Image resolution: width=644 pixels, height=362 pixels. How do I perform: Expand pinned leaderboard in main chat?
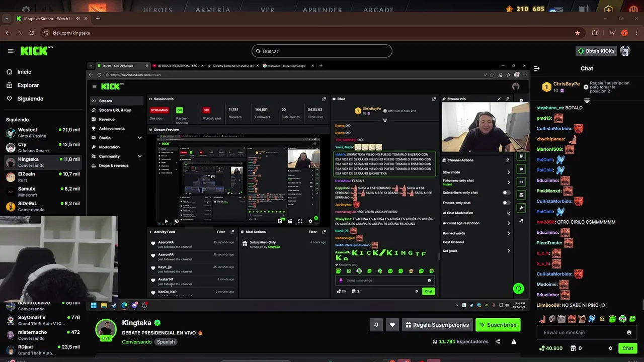(x=587, y=101)
